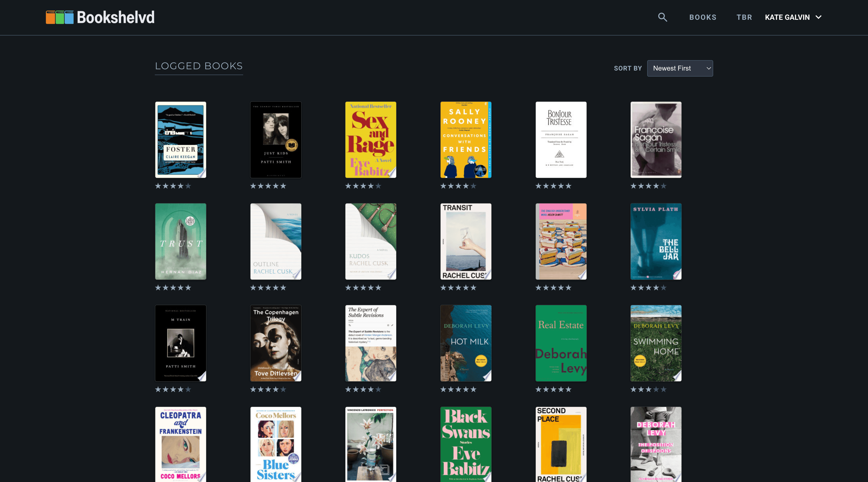Open the grey Françoise Sagan Penguin cover
This screenshot has height=482, width=868.
click(x=656, y=140)
